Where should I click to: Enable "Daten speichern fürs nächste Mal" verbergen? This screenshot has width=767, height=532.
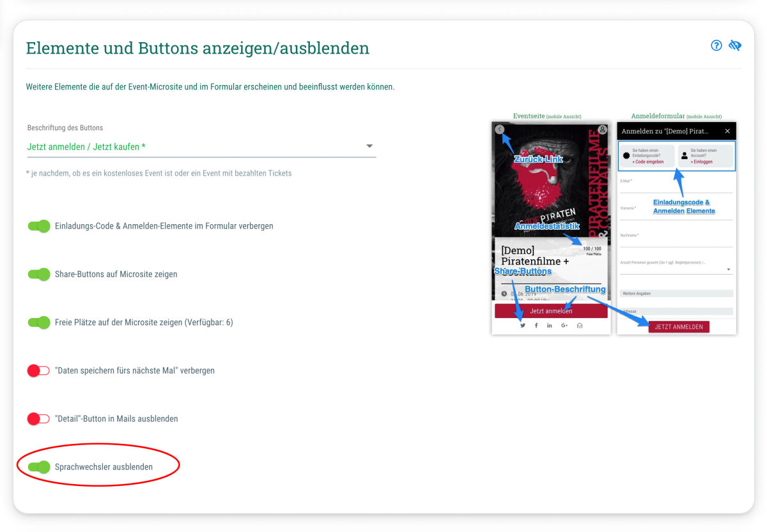pos(38,370)
